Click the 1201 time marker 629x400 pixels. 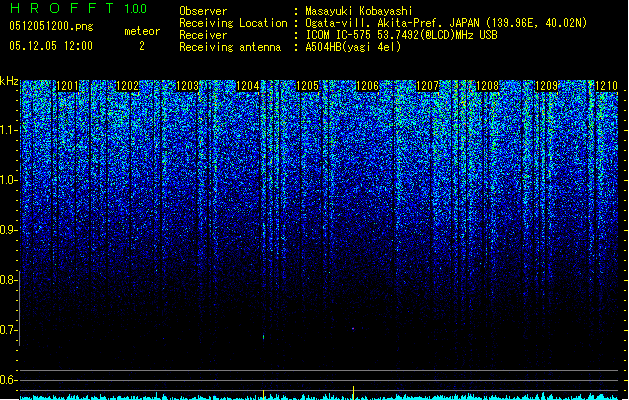coord(67,86)
